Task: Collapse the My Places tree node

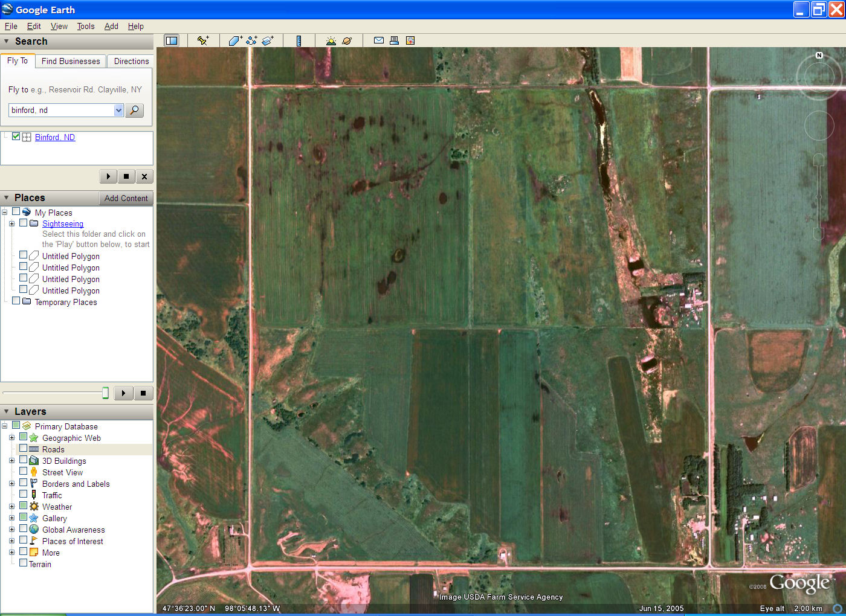Action: (x=4, y=213)
